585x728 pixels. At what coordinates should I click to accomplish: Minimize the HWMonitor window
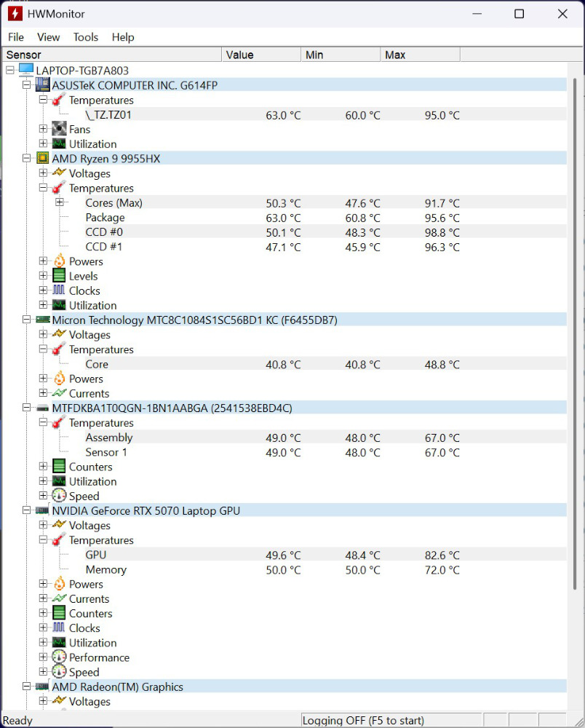477,13
